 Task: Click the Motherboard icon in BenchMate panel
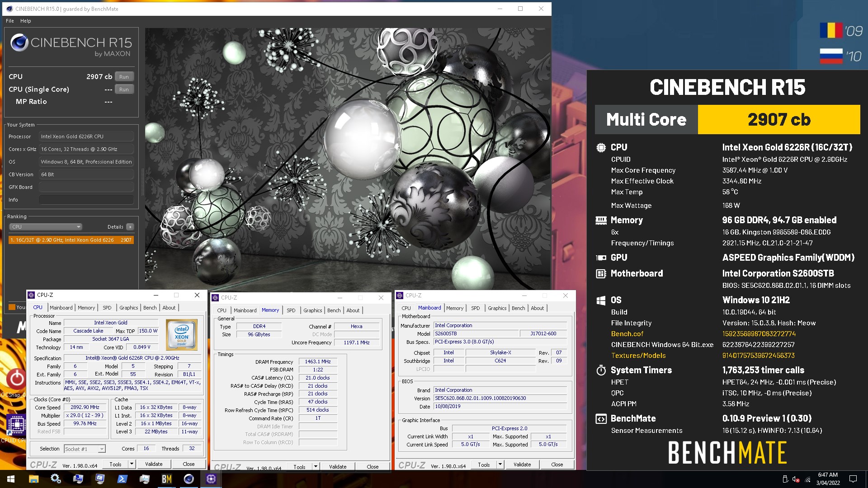pos(601,273)
